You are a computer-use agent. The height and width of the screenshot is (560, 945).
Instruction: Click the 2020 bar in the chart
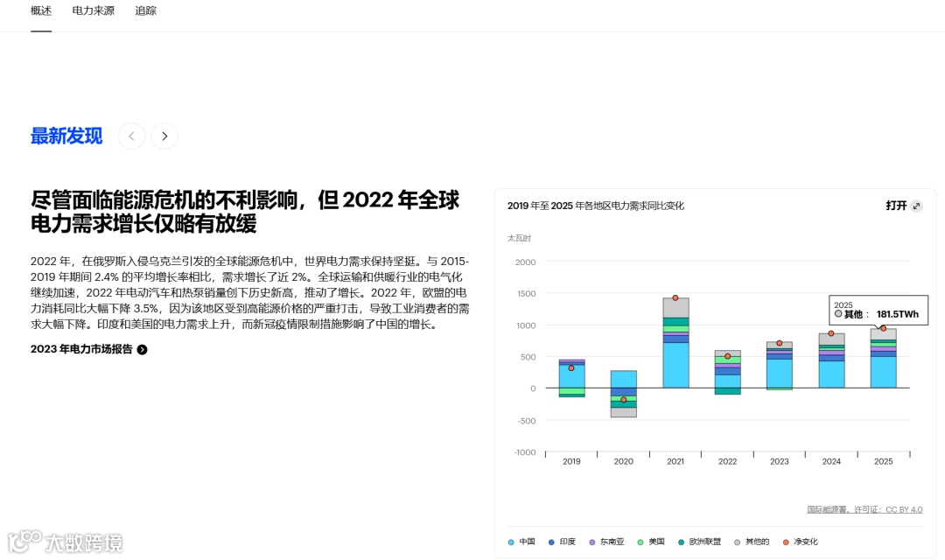[624, 394]
